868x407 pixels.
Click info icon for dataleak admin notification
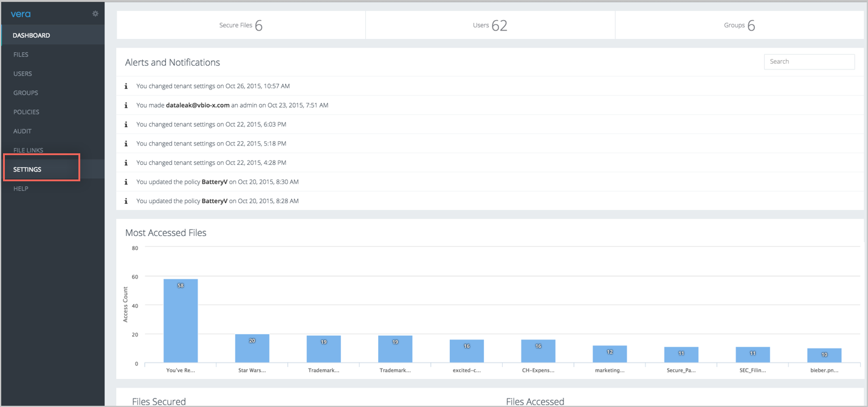pyautogui.click(x=126, y=105)
